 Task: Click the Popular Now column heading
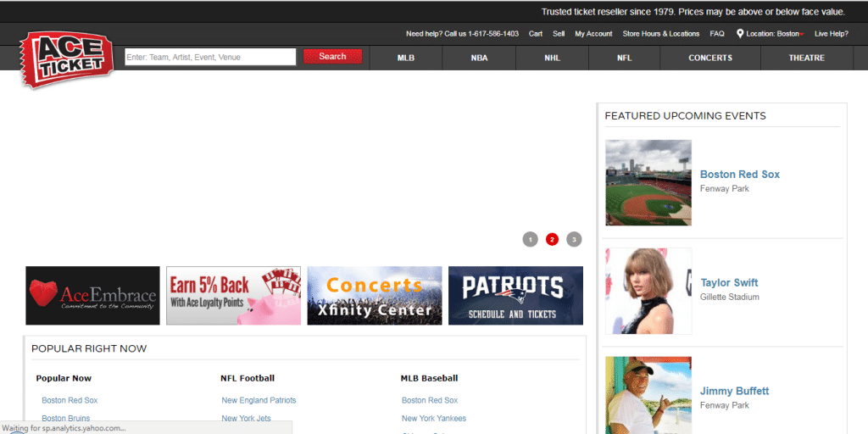click(64, 379)
